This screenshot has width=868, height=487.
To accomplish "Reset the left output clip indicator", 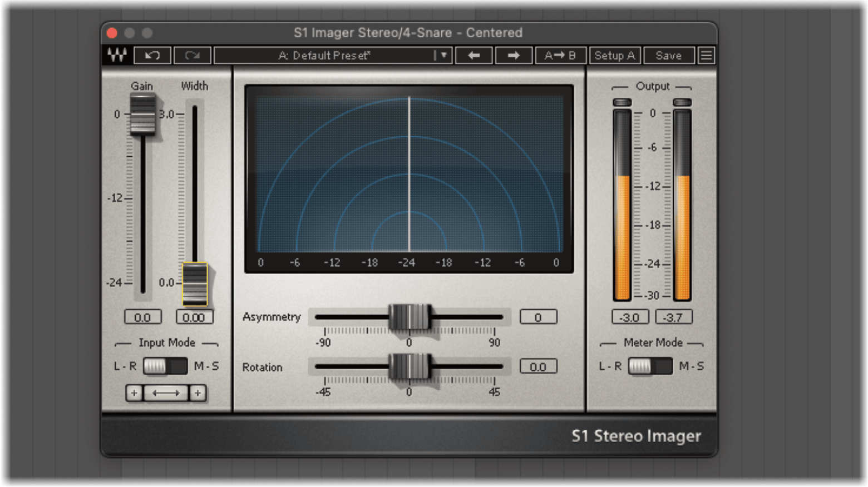I will (622, 102).
